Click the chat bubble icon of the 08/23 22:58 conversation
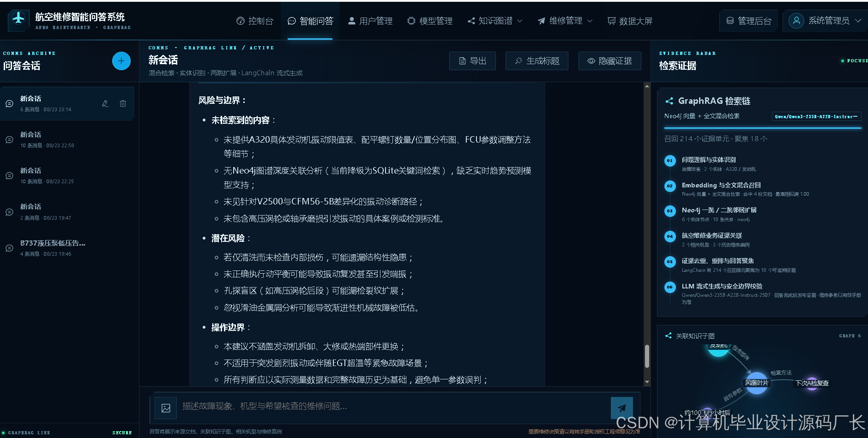This screenshot has width=868, height=438. point(9,139)
